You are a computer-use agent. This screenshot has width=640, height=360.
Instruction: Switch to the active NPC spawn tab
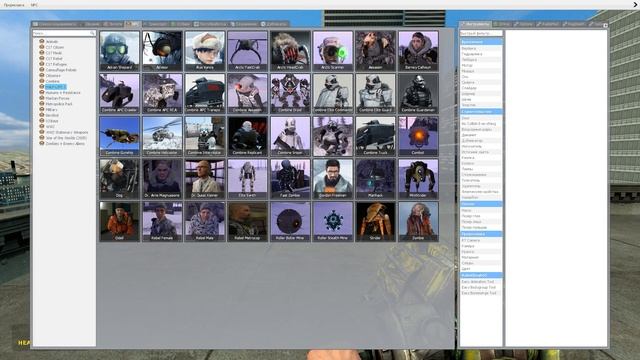click(133, 24)
